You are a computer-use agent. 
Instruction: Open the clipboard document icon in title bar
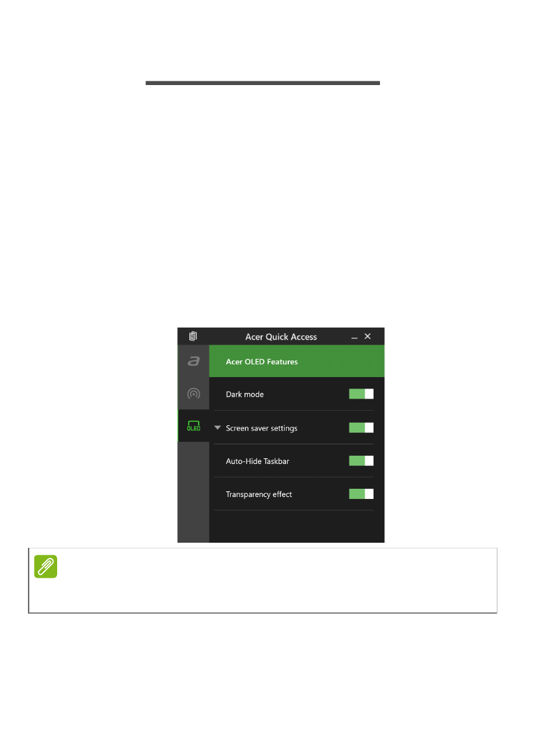coord(193,336)
